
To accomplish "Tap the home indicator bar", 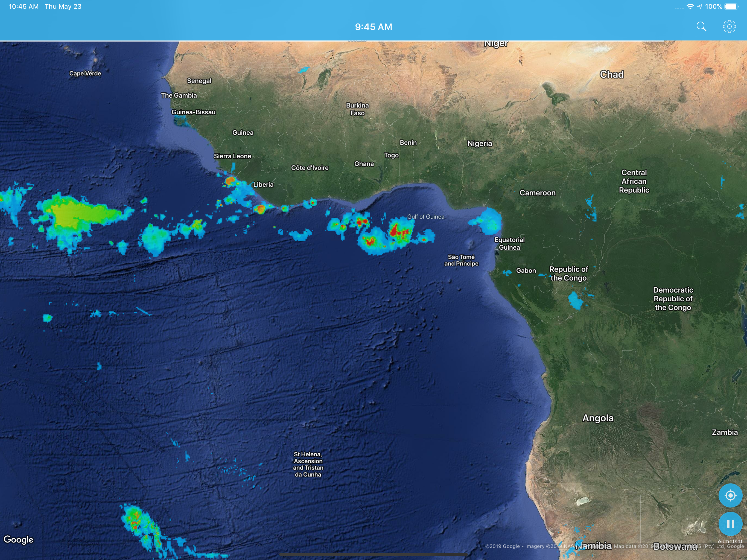I will click(x=373, y=554).
